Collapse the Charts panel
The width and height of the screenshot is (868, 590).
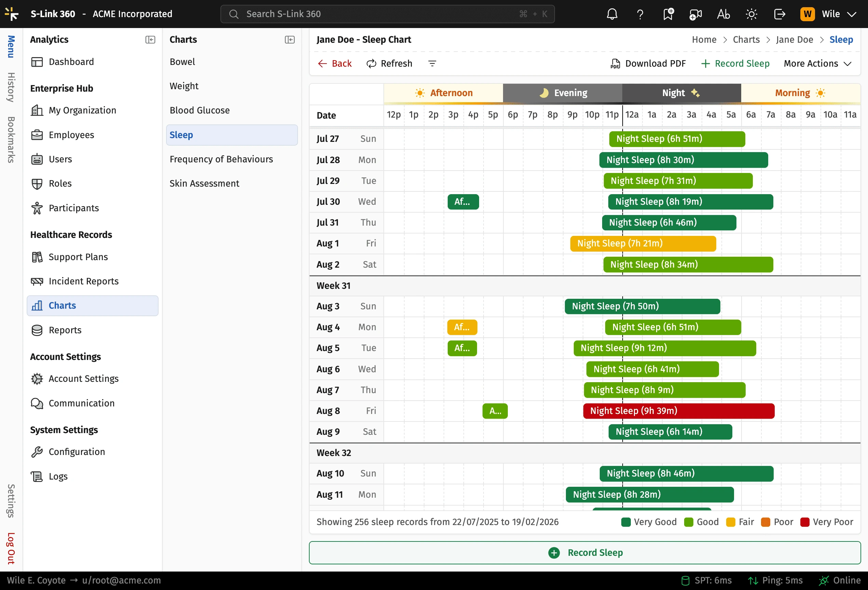coord(289,40)
